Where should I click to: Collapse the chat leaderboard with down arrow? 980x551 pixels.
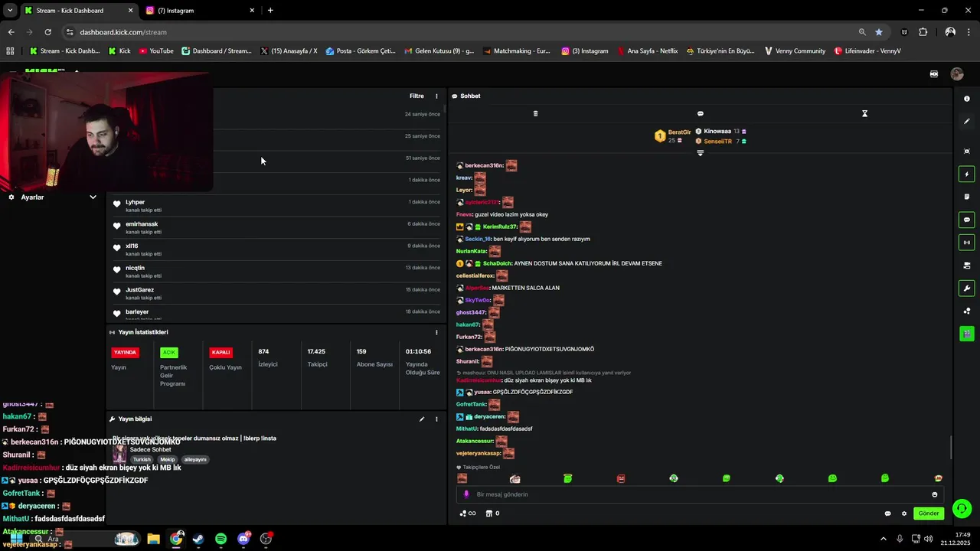pyautogui.click(x=700, y=153)
